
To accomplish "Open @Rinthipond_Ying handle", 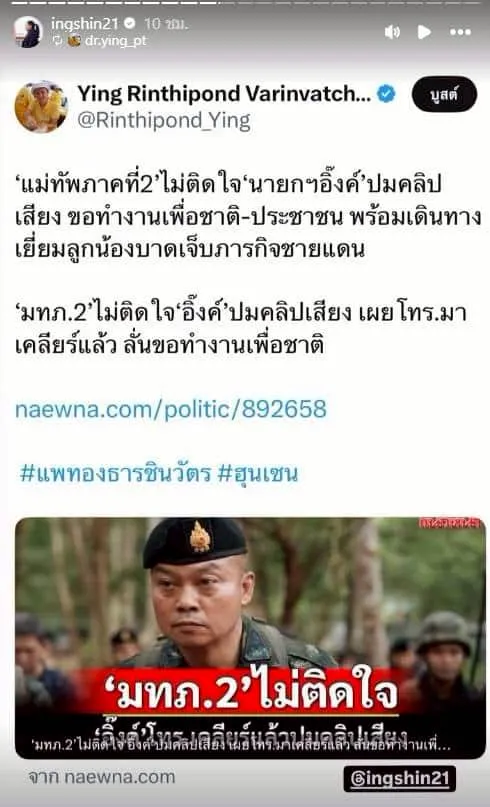I will click(x=164, y=121).
